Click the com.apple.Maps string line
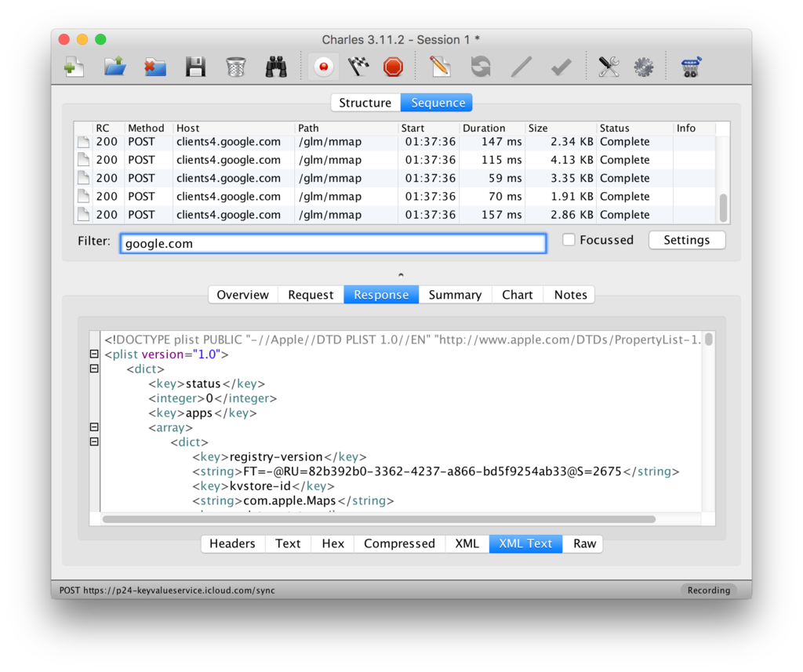This screenshot has width=803, height=672. (x=293, y=500)
